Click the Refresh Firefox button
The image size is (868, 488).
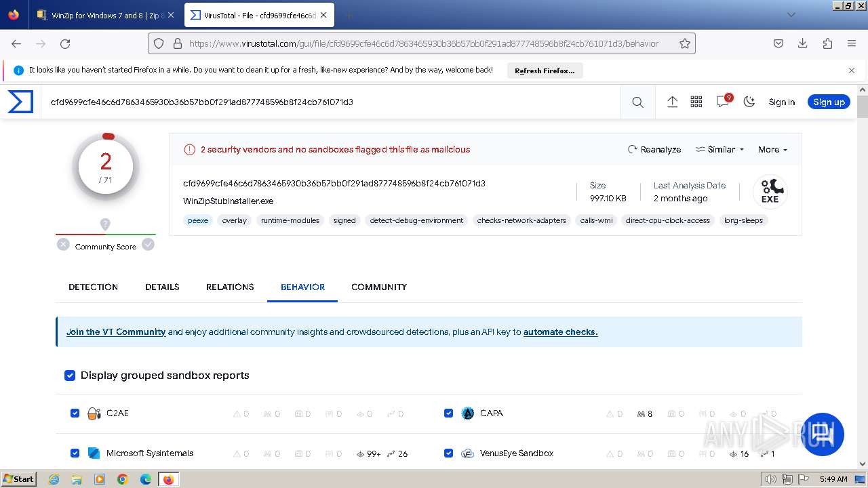pyautogui.click(x=545, y=70)
